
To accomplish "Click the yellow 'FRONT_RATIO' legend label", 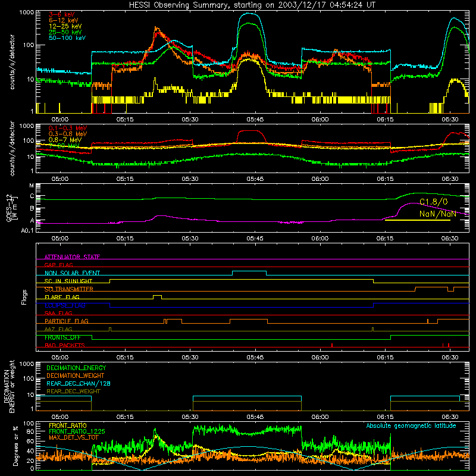I will click(x=68, y=425).
